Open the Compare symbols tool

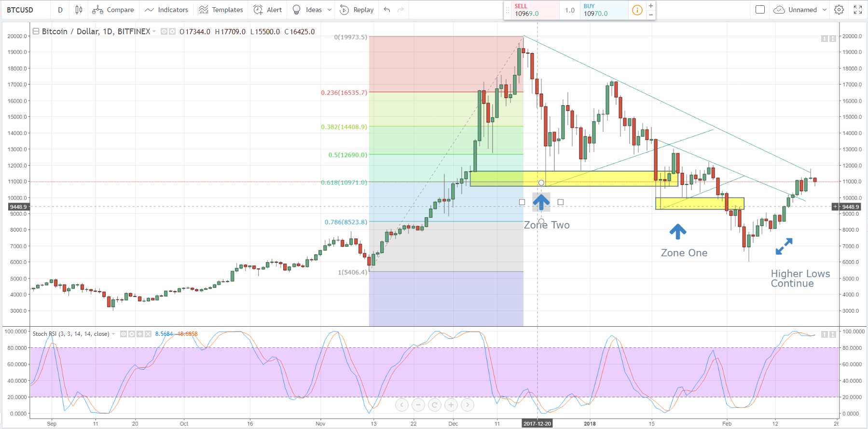pyautogui.click(x=113, y=10)
